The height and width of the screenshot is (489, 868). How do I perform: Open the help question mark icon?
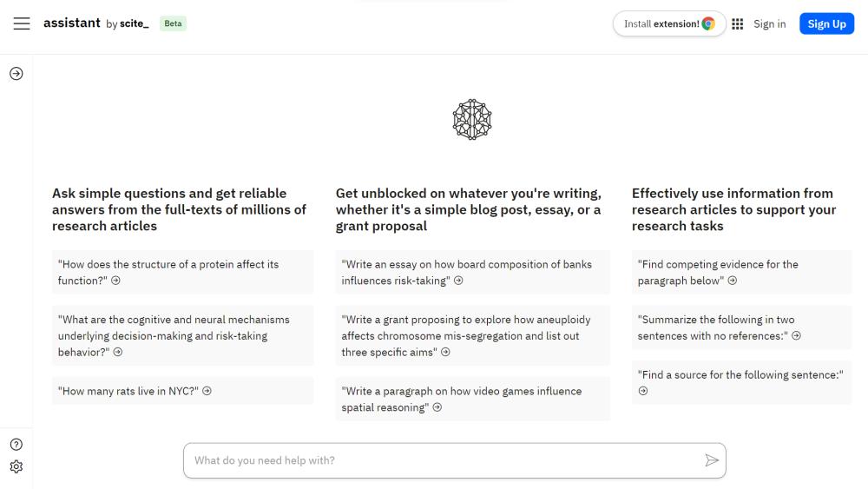tap(16, 444)
